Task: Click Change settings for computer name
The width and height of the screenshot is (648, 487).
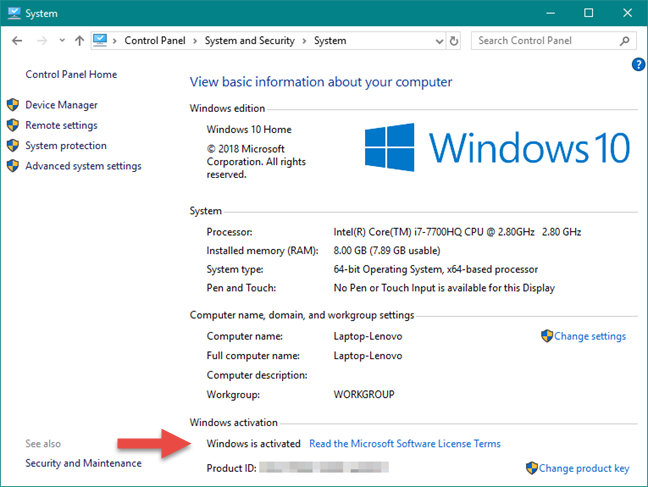Action: coord(590,336)
